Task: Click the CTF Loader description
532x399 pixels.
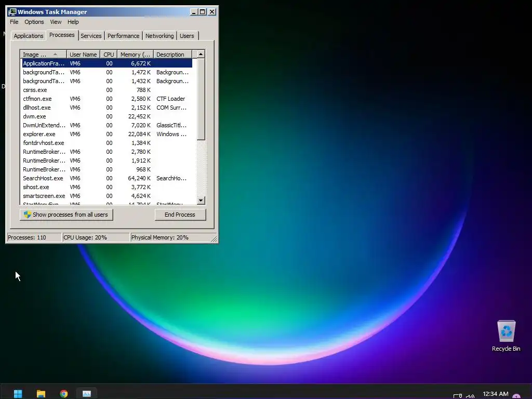Action: pos(170,99)
